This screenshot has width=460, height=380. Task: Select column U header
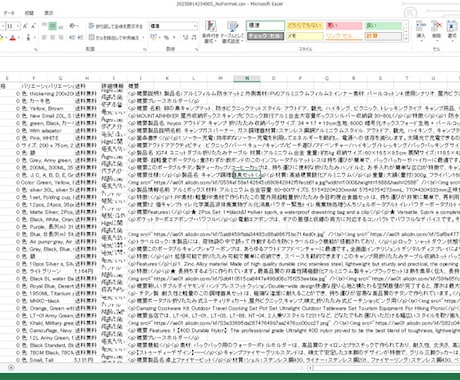coord(433,78)
